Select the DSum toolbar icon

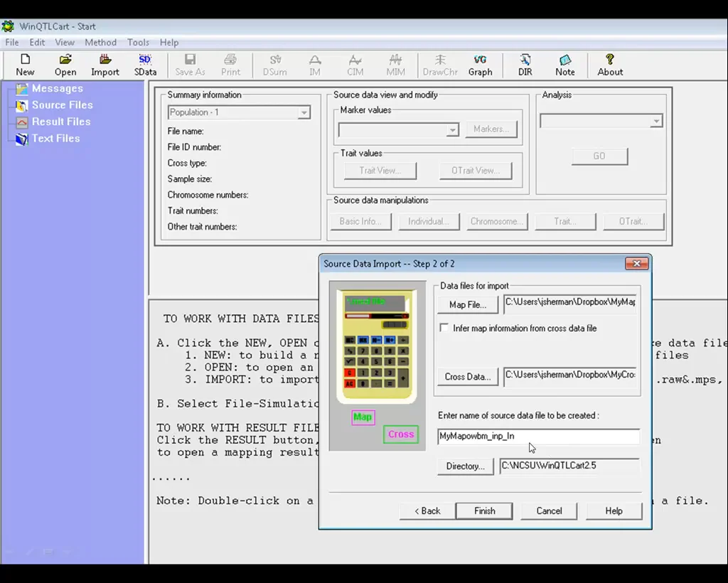tap(275, 65)
